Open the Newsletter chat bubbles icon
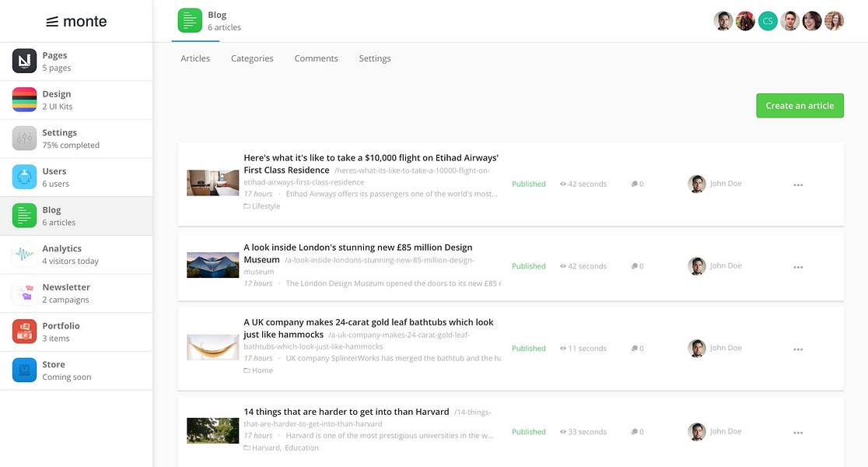Image resolution: width=868 pixels, height=467 pixels. pyautogui.click(x=24, y=293)
